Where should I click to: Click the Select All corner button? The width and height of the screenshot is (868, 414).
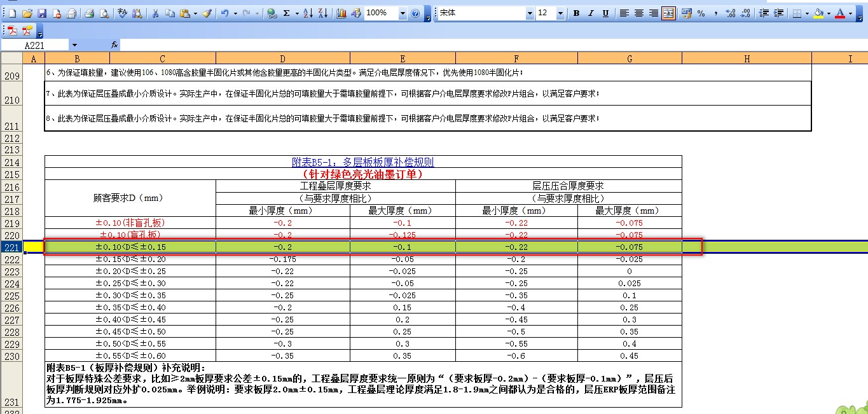[11, 59]
